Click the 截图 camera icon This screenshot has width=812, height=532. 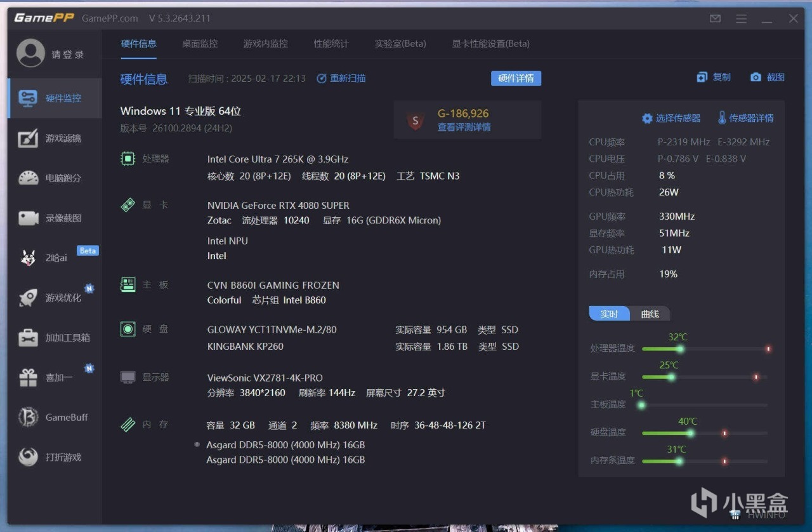[x=756, y=77]
